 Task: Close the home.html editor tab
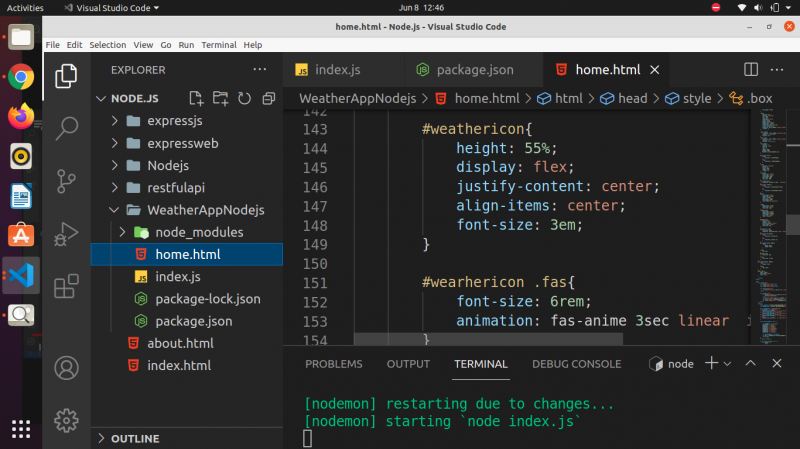pos(655,70)
